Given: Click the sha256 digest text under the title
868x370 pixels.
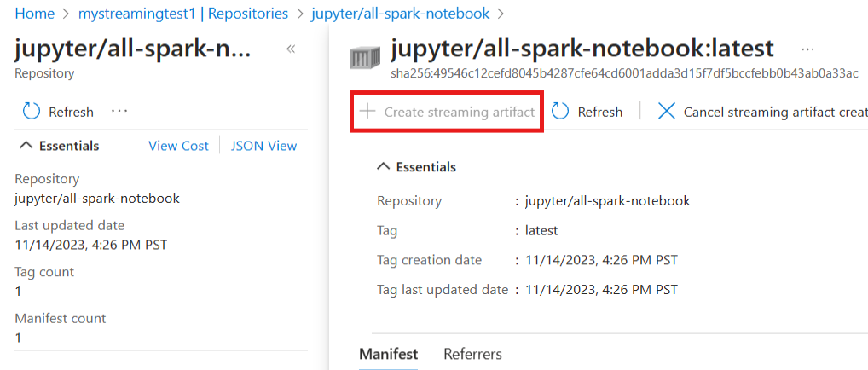Looking at the screenshot, I should click(x=624, y=73).
